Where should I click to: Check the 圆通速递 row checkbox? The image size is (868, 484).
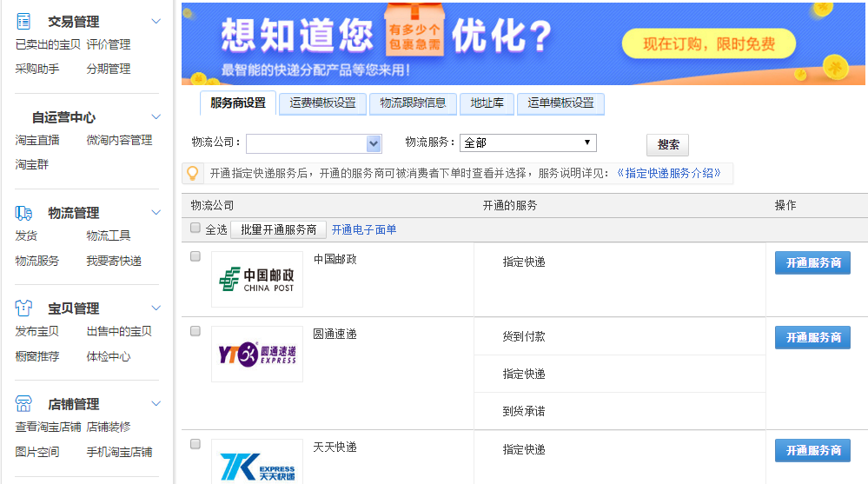195,330
